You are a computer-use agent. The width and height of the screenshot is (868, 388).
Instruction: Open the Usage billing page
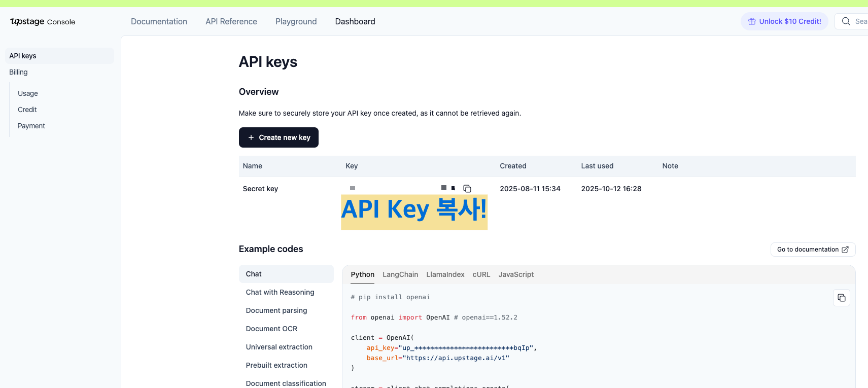[x=28, y=93]
